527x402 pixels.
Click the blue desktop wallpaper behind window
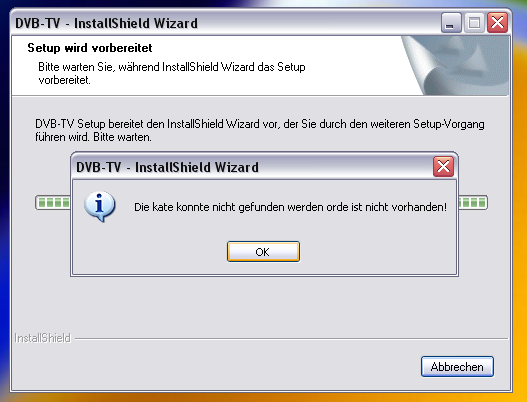click(4, 235)
